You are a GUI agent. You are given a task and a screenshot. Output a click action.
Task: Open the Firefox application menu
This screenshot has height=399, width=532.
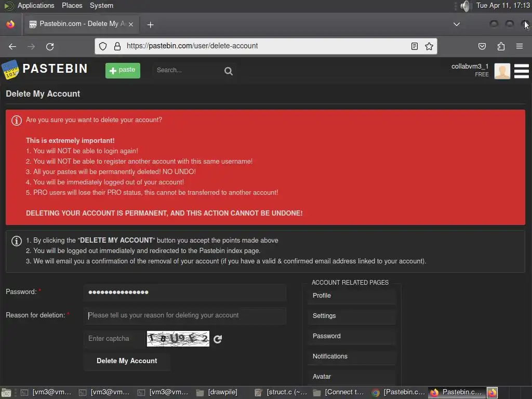tap(520, 46)
